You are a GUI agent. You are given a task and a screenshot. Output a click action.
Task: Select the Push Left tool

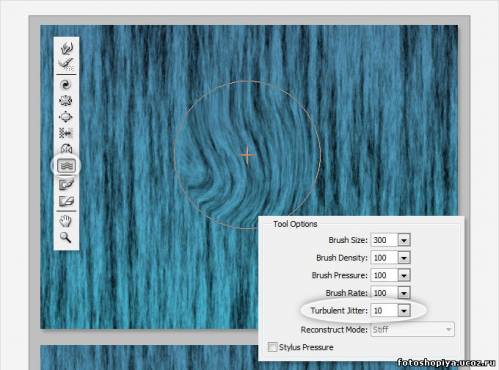pos(66,133)
